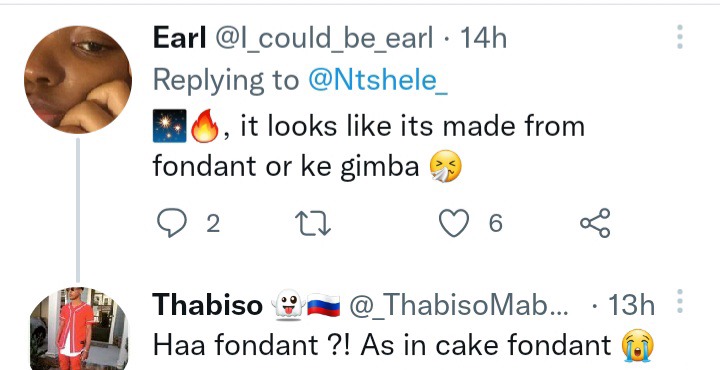Image resolution: width=720 pixels, height=370 pixels.
Task: Open Earl's display name profile link
Action: [180, 38]
